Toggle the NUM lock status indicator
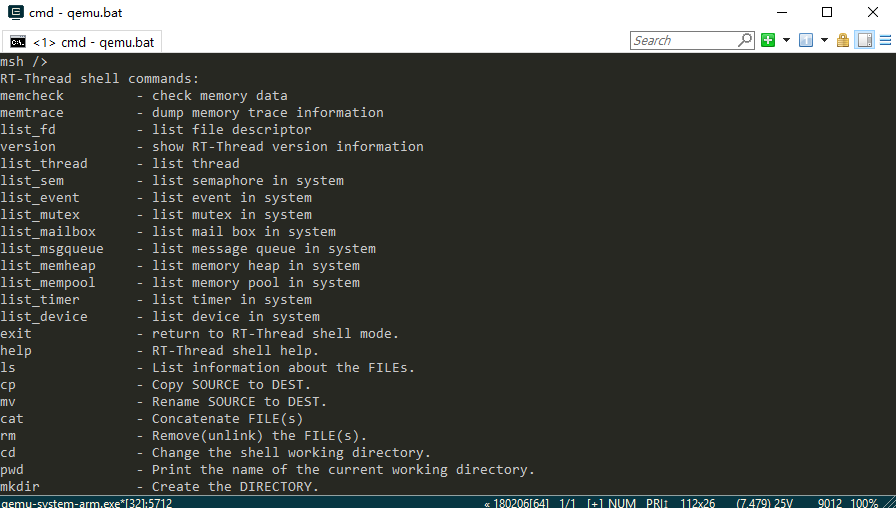The image size is (896, 508). coord(622,503)
